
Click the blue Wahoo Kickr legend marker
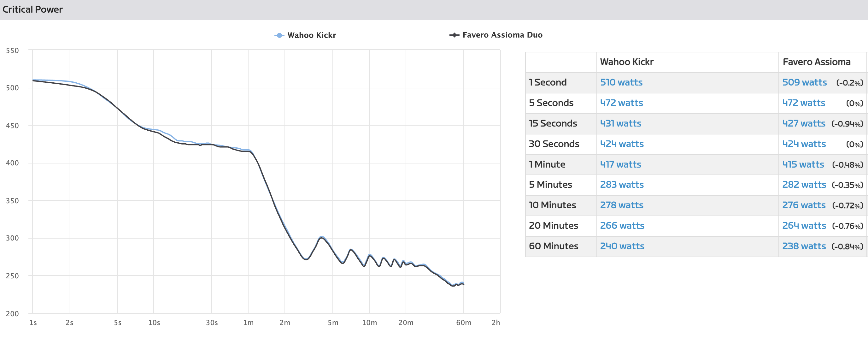(x=279, y=35)
